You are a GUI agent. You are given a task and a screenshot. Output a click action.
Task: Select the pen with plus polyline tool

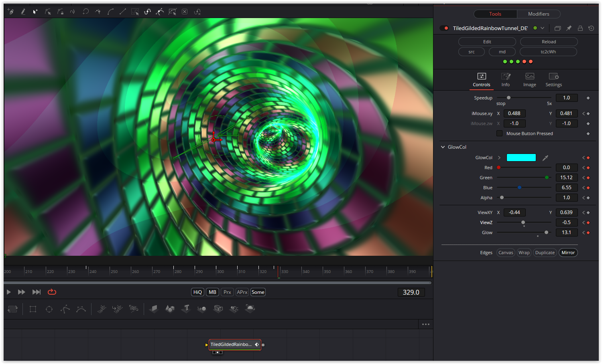tap(11, 12)
